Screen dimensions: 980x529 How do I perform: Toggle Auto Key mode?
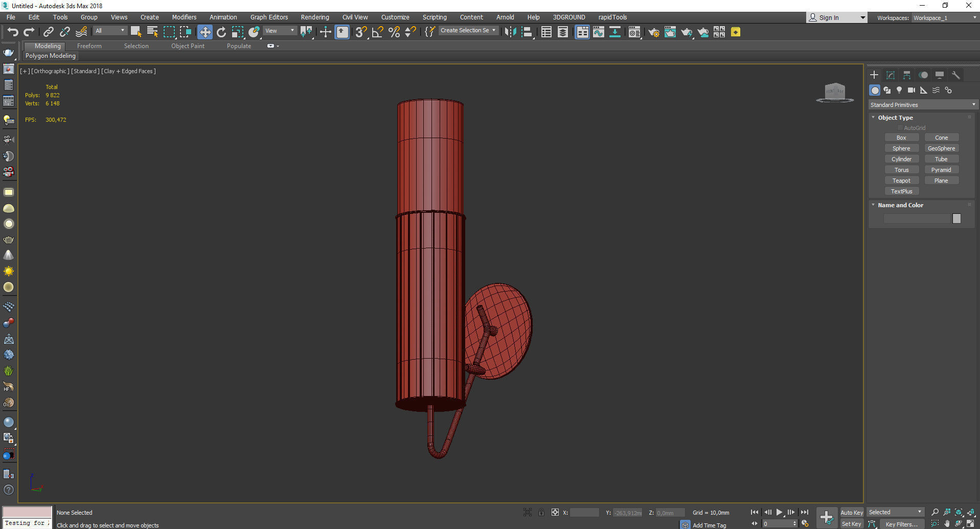[851, 512]
